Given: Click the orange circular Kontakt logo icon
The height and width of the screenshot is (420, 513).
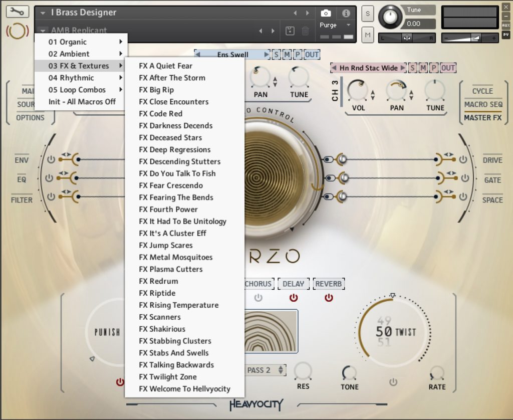Looking at the screenshot, I should (17, 31).
